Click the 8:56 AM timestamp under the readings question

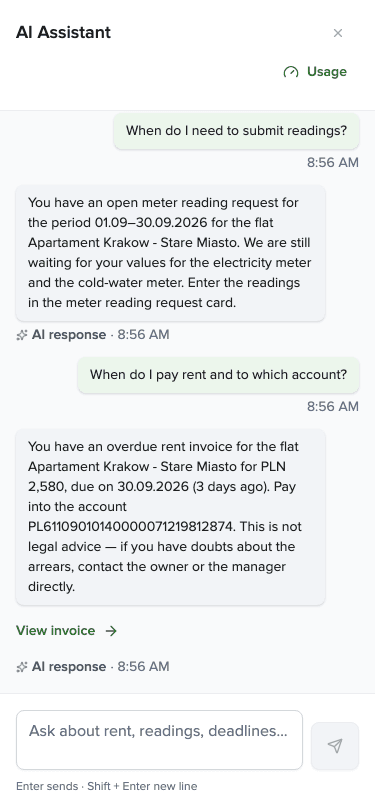pos(333,163)
